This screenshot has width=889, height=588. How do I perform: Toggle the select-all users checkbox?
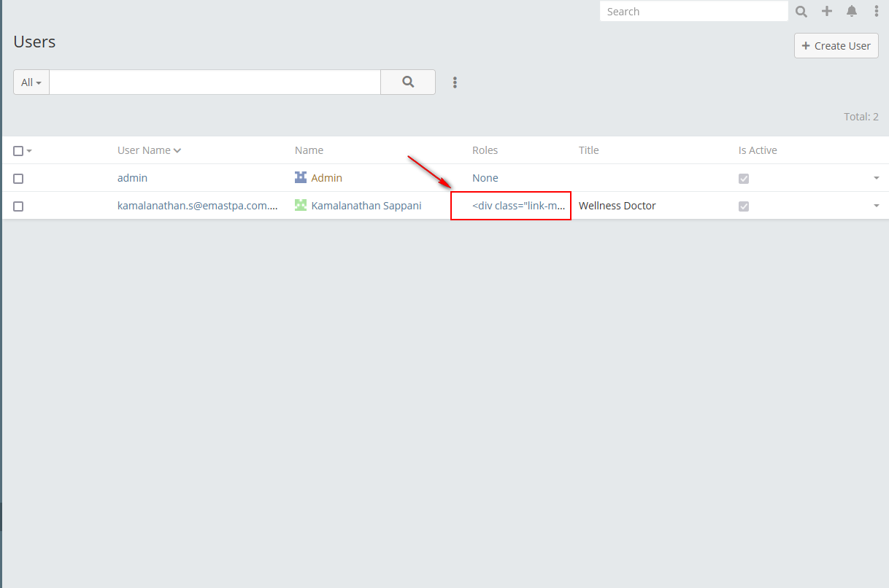point(18,151)
